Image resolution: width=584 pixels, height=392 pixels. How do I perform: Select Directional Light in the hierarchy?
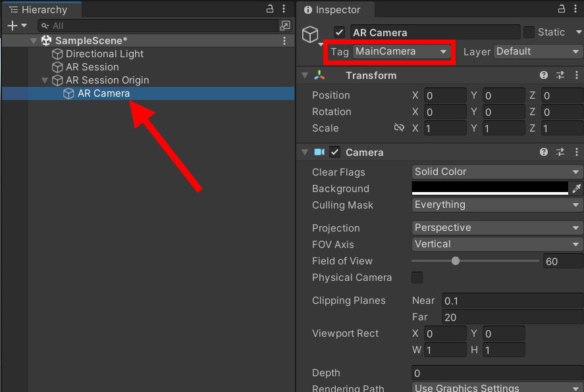coord(105,54)
